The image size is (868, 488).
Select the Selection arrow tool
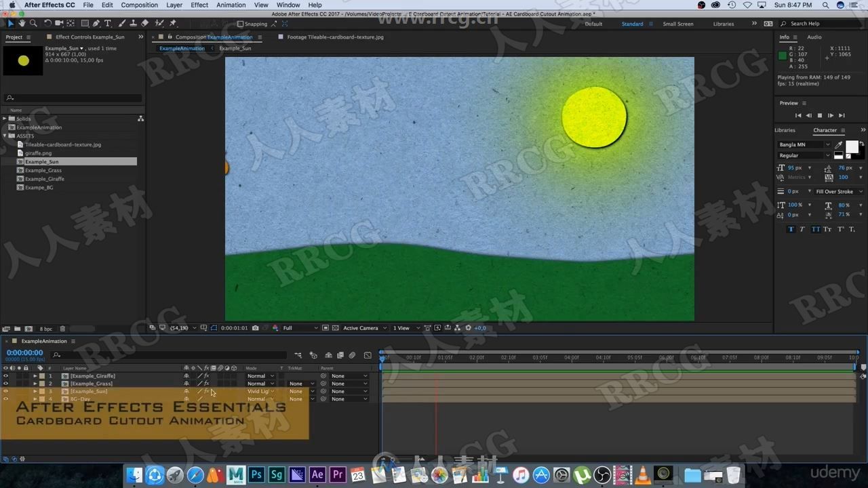click(11, 23)
